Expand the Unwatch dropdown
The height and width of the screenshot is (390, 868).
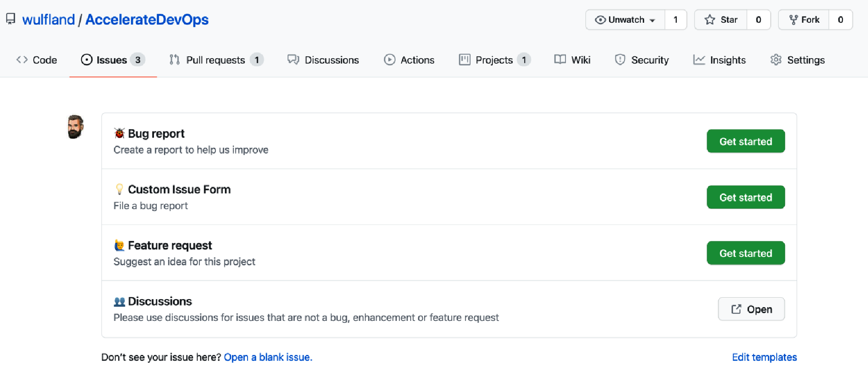point(625,20)
